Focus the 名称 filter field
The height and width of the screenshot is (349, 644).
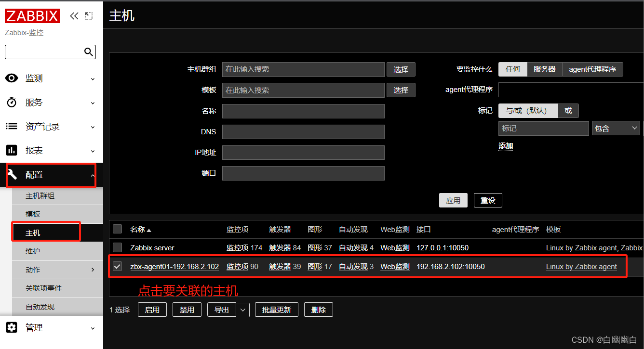pos(303,111)
